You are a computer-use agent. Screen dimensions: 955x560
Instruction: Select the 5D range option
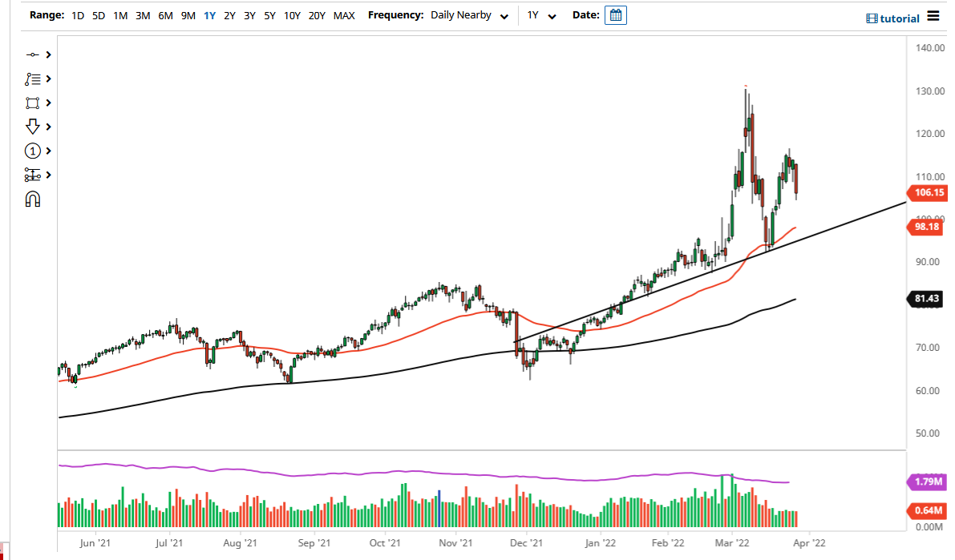[98, 16]
